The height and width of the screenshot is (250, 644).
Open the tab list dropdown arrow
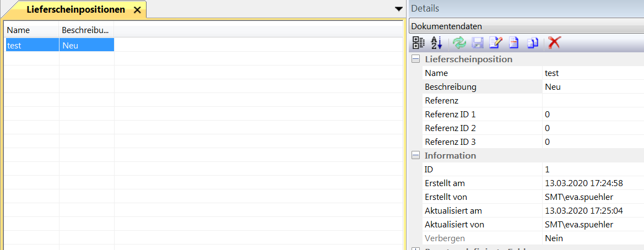(399, 9)
